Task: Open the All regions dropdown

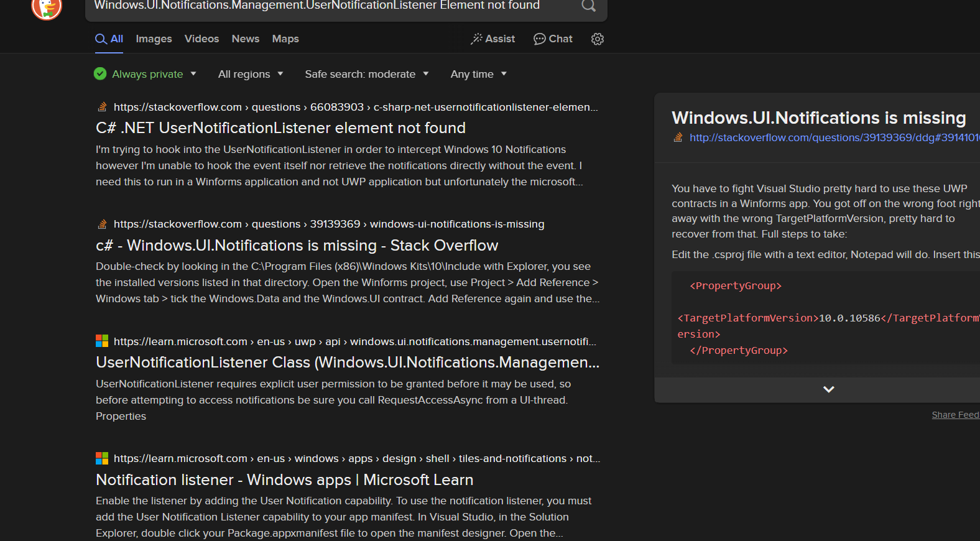Action: pos(251,74)
